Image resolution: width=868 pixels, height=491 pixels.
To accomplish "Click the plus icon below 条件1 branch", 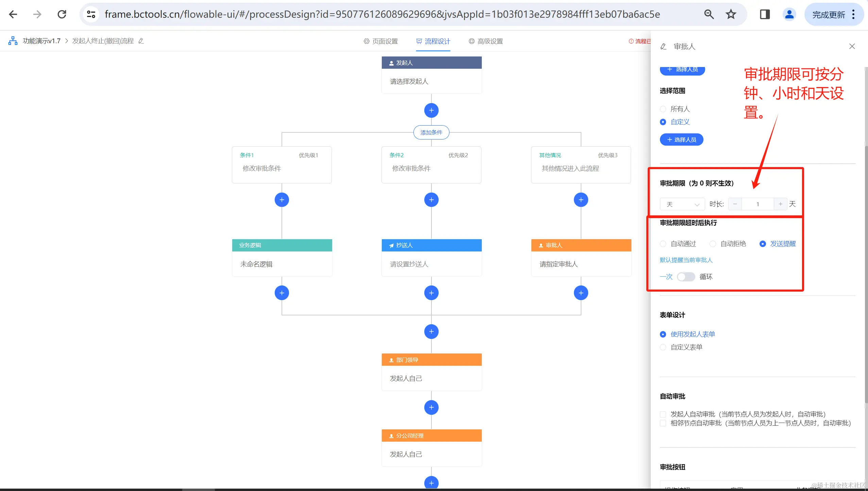I will (x=282, y=200).
